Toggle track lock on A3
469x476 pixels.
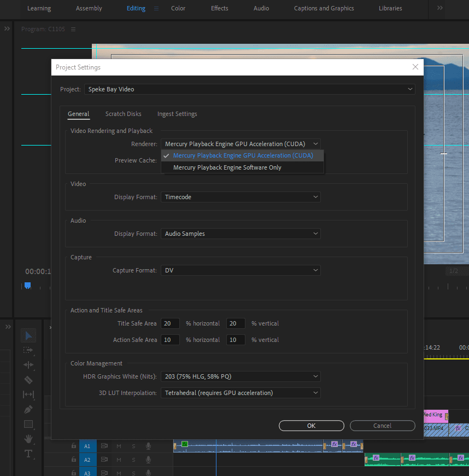73,473
